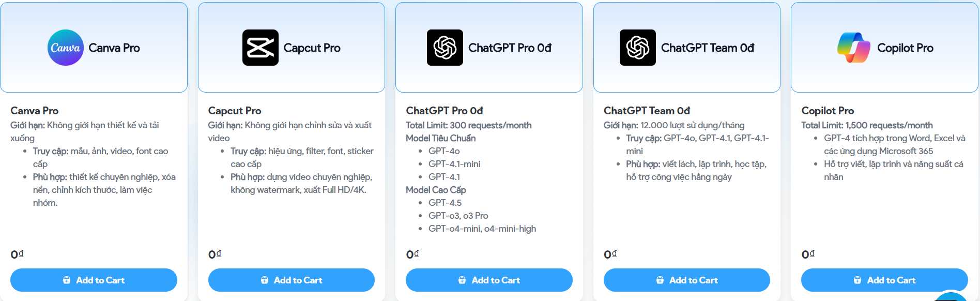This screenshot has width=980, height=301.
Task: Click the Copilot logo icon
Action: 854,48
